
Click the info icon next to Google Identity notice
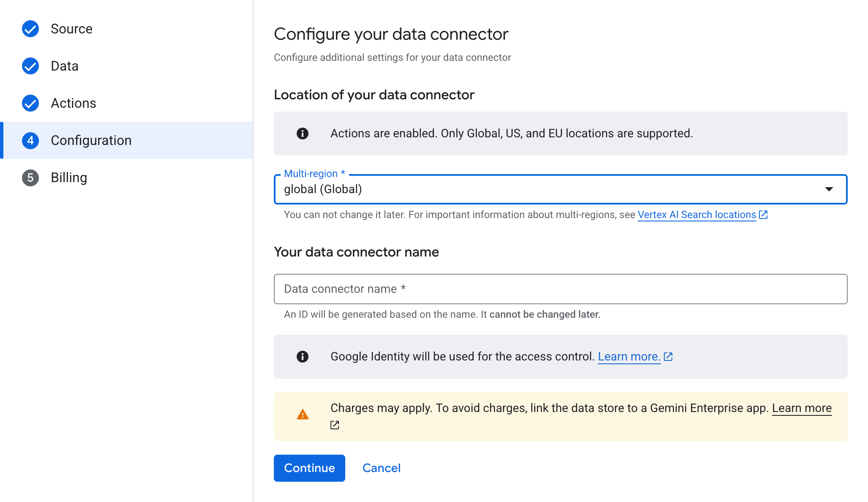click(x=303, y=356)
